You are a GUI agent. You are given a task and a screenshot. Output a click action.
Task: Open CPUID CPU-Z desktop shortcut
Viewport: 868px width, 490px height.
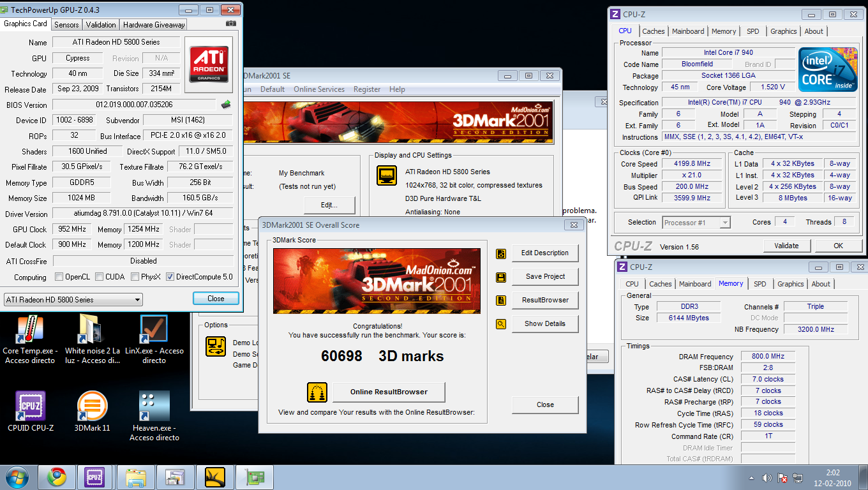click(31, 412)
